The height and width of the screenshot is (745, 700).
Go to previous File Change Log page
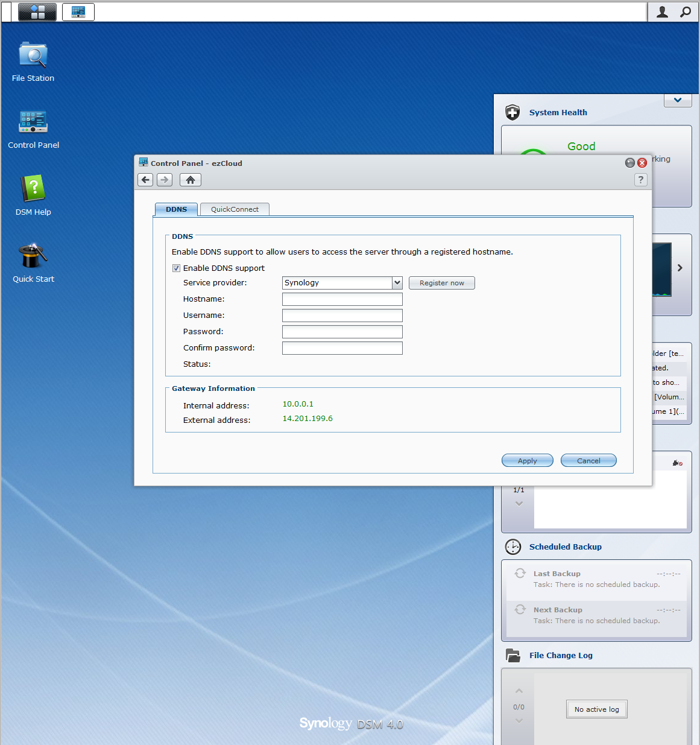pyautogui.click(x=519, y=691)
